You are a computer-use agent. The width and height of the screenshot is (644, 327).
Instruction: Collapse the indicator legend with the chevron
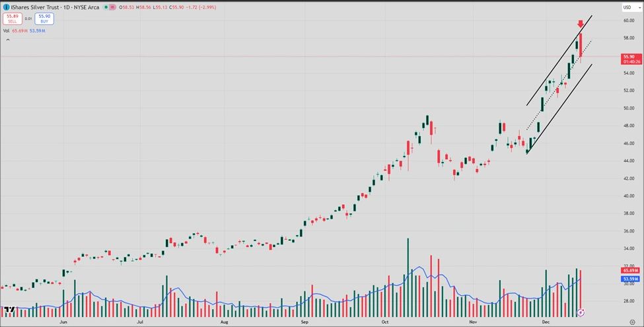point(7,40)
